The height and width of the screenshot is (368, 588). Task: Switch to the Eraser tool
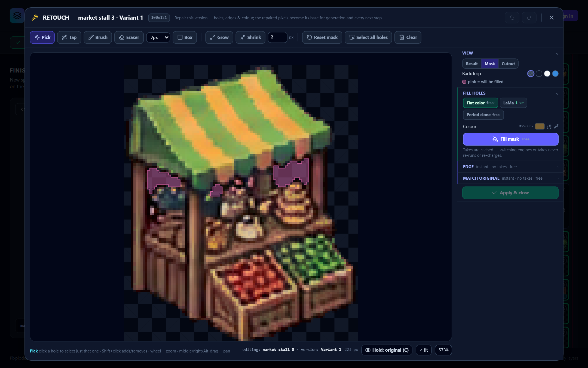click(x=129, y=37)
